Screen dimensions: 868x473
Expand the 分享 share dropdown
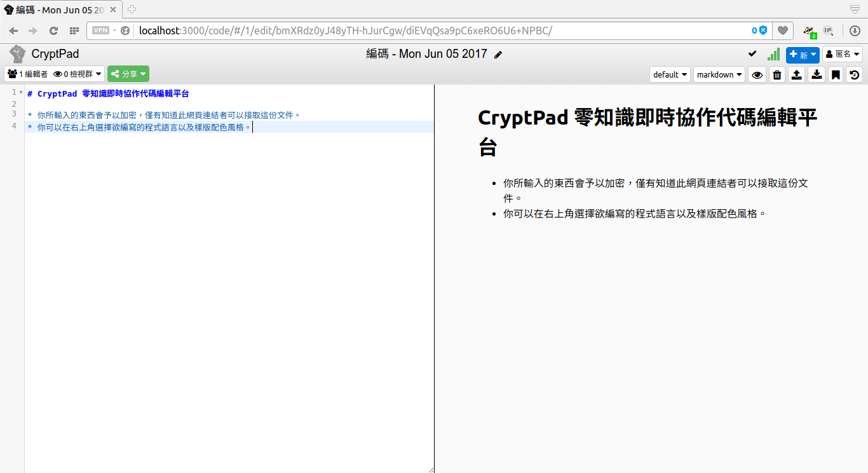tap(128, 74)
